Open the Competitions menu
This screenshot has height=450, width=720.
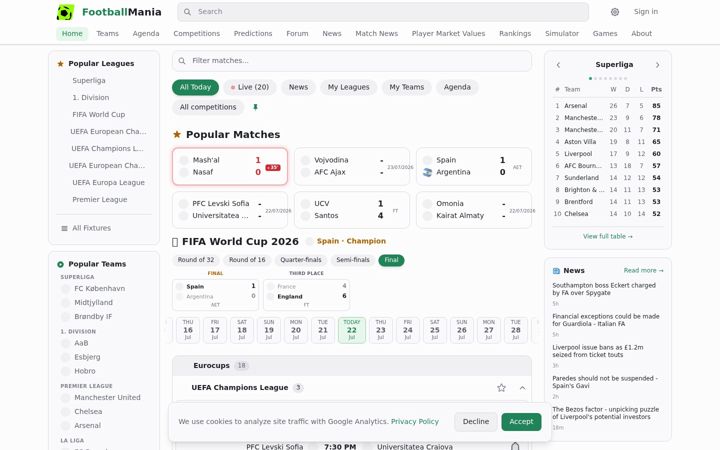pyautogui.click(x=197, y=34)
